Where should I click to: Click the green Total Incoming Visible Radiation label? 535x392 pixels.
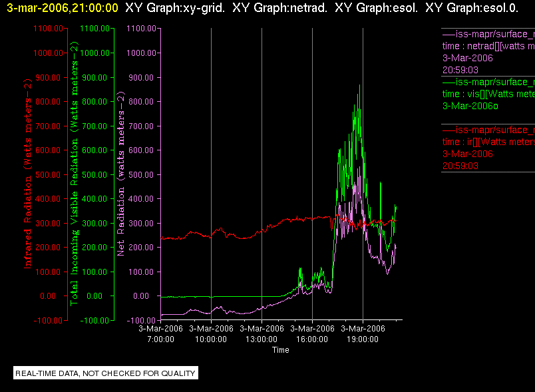pyautogui.click(x=74, y=173)
